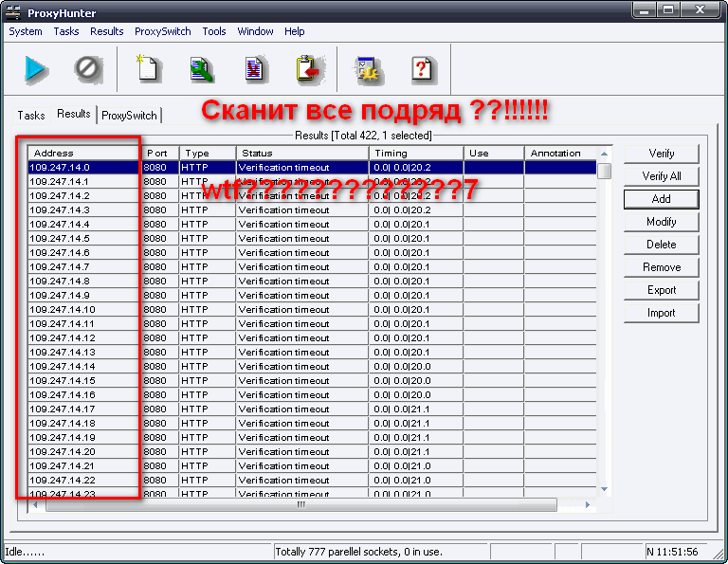This screenshot has height=564, width=728.
Task: Sort by the Address column header
Action: click(x=84, y=154)
